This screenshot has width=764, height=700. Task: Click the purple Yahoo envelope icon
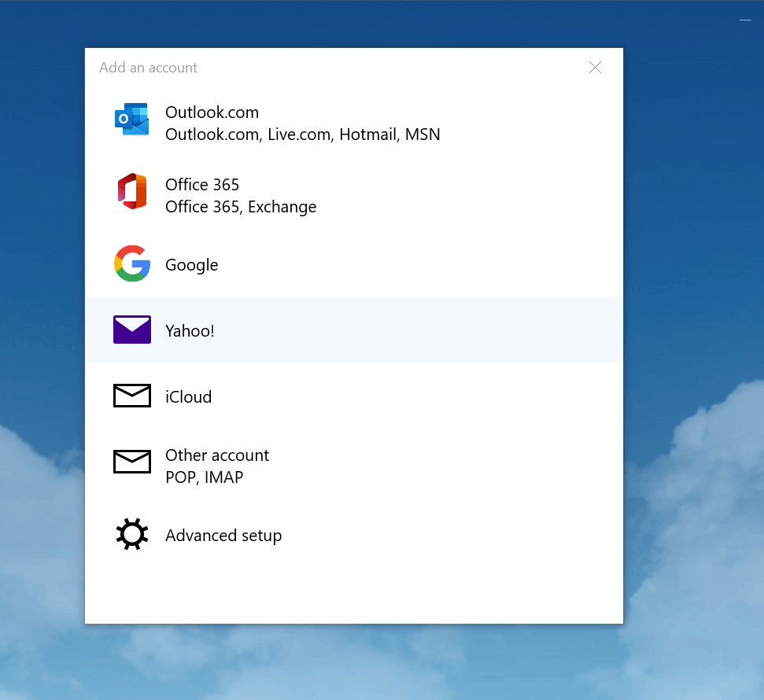pyautogui.click(x=132, y=330)
